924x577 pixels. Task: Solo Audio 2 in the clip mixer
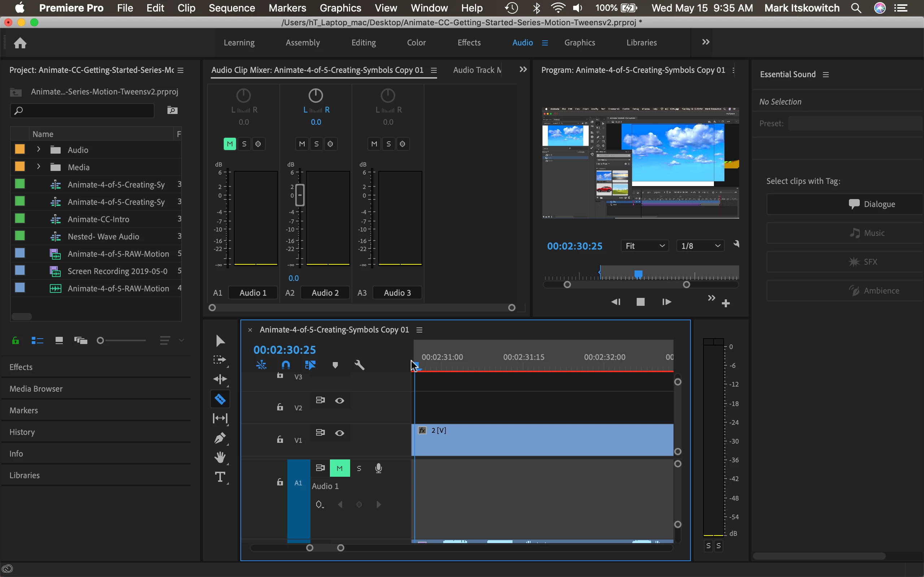coord(316,144)
